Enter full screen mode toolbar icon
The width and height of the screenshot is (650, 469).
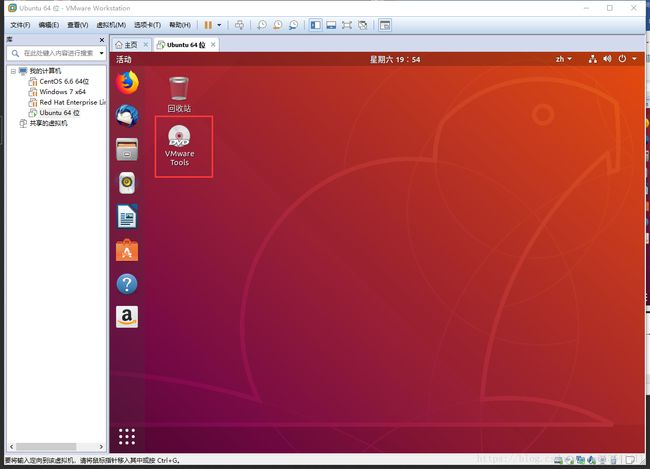pyautogui.click(x=347, y=25)
